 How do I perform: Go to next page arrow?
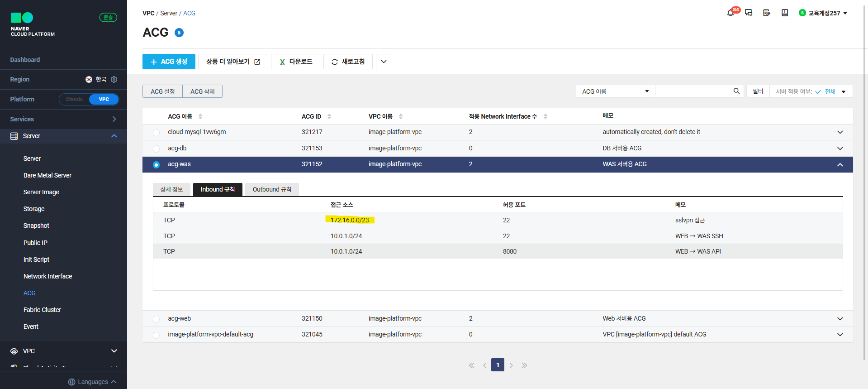click(511, 365)
